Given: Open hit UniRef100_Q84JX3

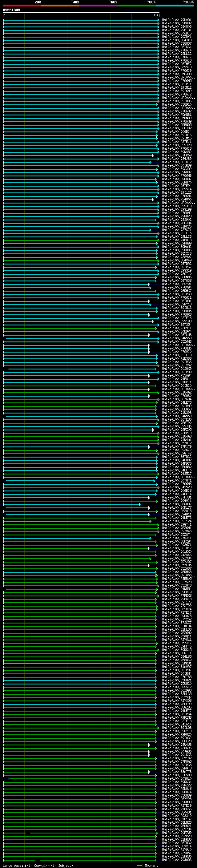Looking at the screenshot, I should [x=177, y=40].
